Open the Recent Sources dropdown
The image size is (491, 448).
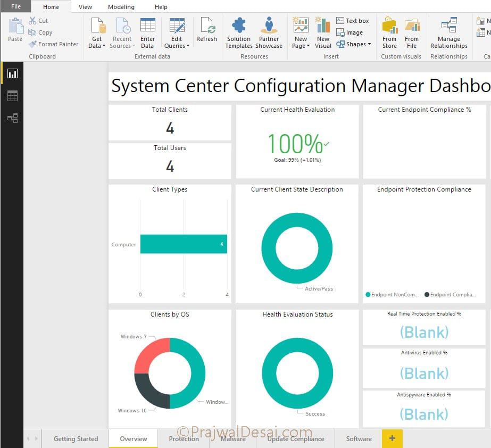[x=122, y=34]
